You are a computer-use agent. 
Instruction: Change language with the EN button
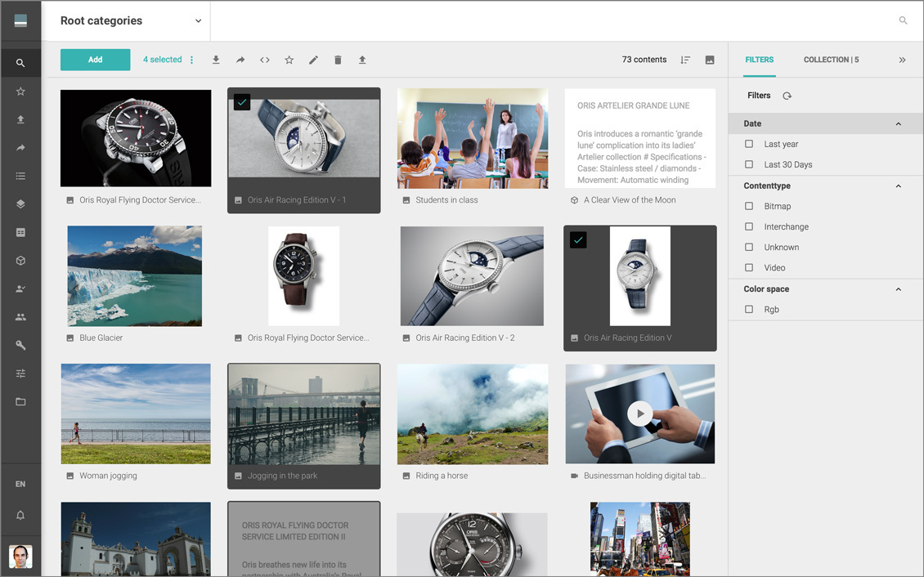[20, 484]
